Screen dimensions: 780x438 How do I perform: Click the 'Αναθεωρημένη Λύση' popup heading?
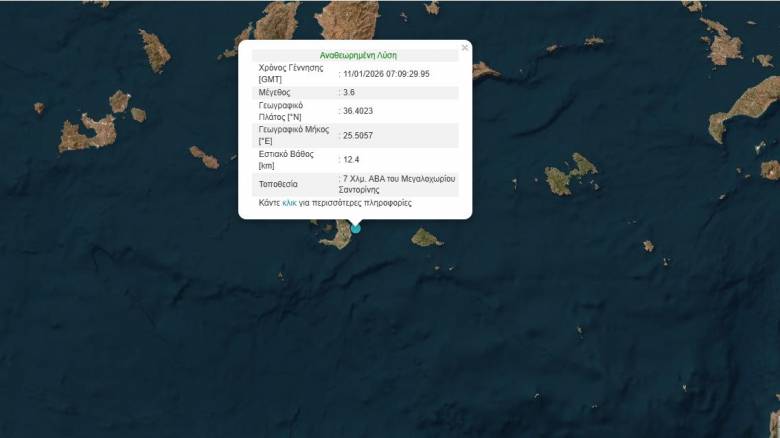click(x=358, y=56)
